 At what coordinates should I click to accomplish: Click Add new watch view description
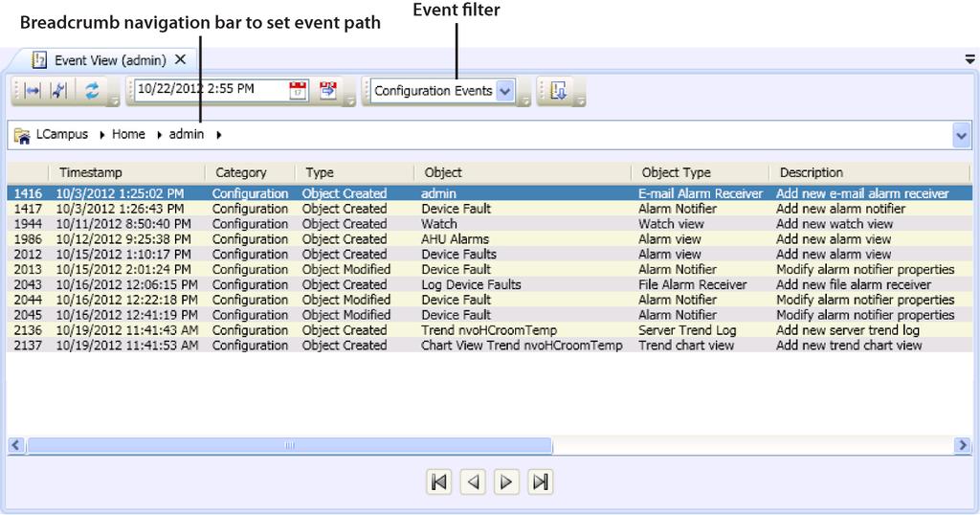(x=835, y=224)
